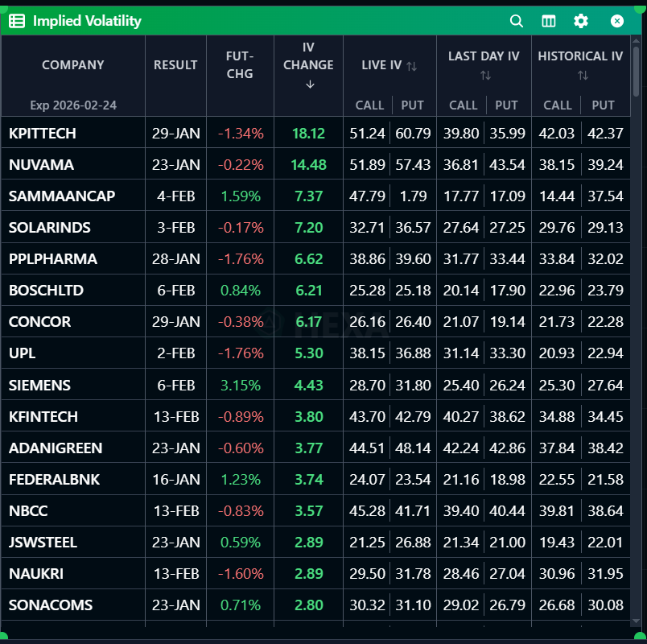The width and height of the screenshot is (647, 644).
Task: Open the settings gear icon
Action: (580, 21)
